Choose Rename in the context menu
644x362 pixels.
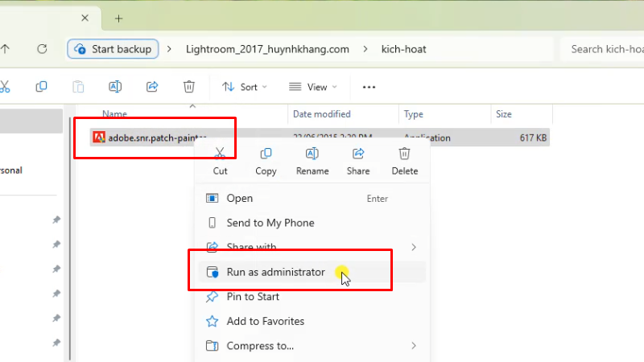click(312, 162)
